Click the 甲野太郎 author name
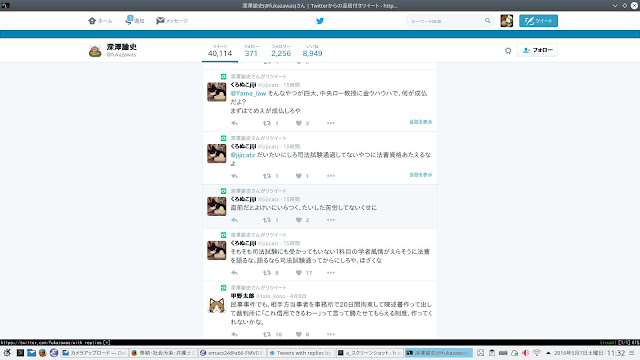 (242, 296)
